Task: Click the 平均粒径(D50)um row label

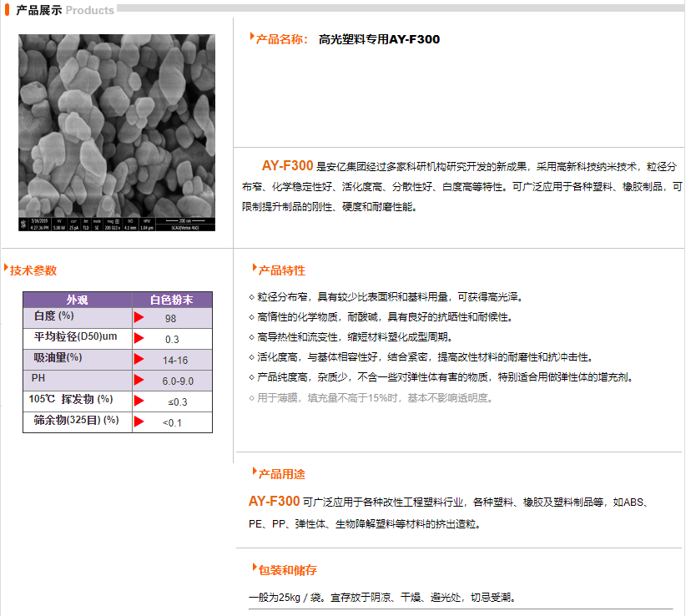Action: coord(75,336)
